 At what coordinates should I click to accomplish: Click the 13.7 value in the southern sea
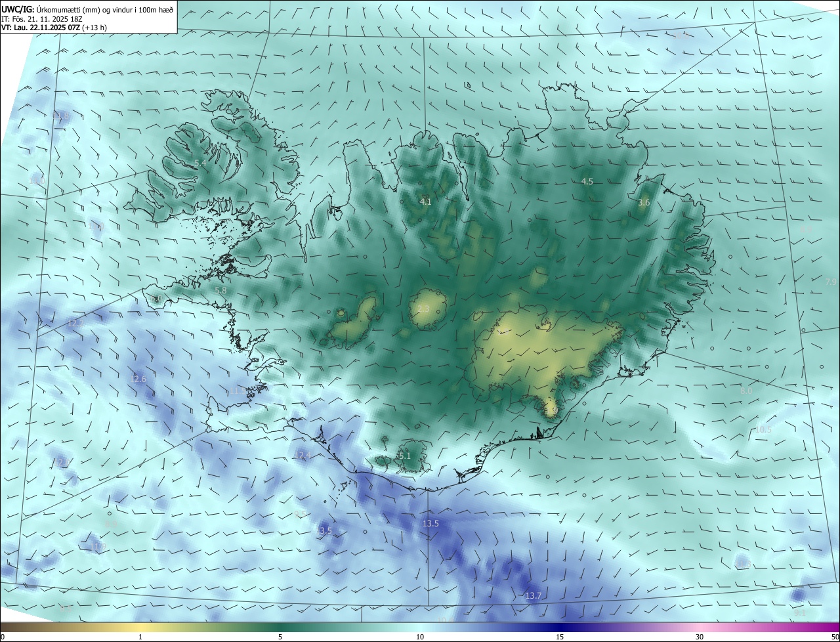coord(534,595)
